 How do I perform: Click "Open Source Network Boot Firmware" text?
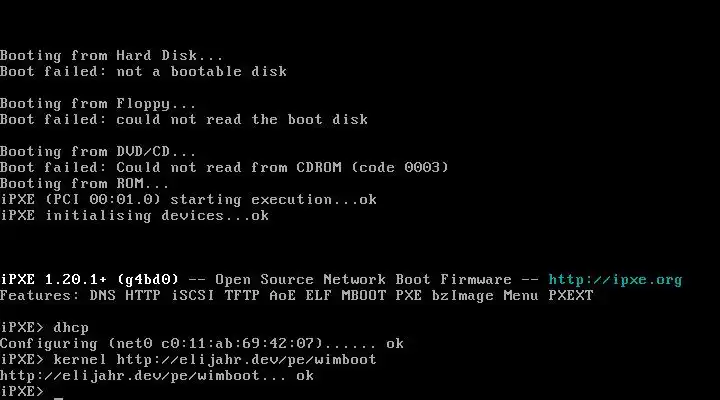363,280
